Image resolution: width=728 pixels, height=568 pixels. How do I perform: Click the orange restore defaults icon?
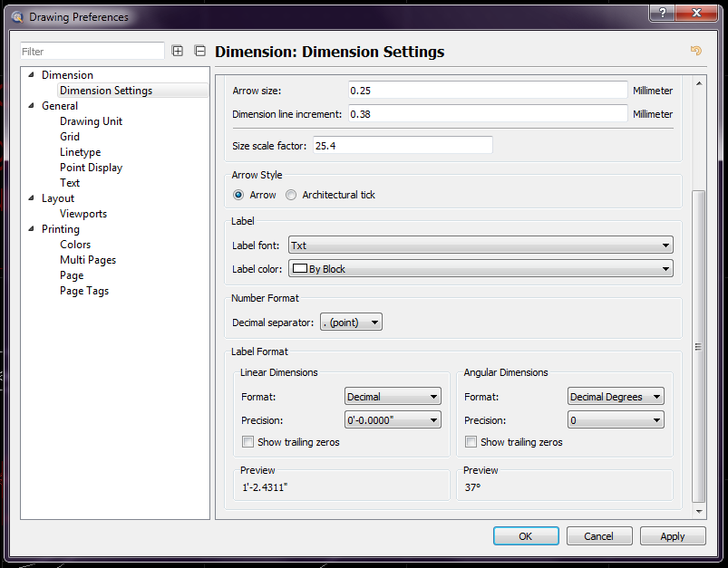pyautogui.click(x=695, y=50)
